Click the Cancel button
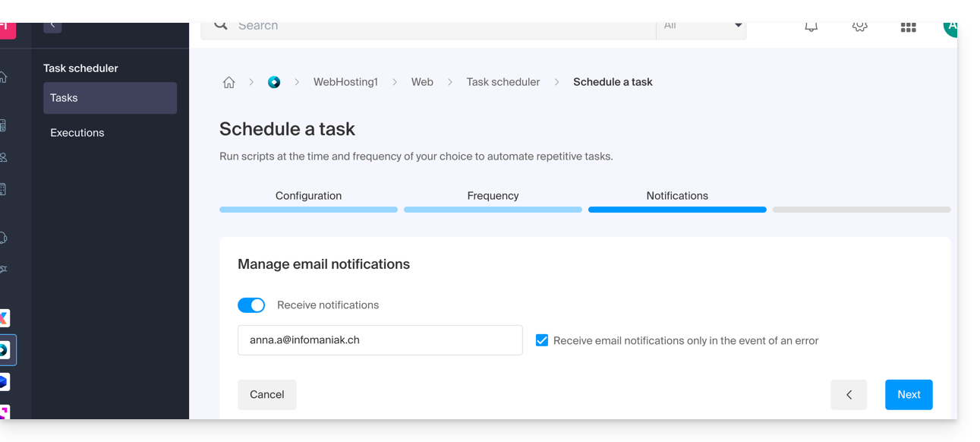Screen dimensions: 980x442 267,395
